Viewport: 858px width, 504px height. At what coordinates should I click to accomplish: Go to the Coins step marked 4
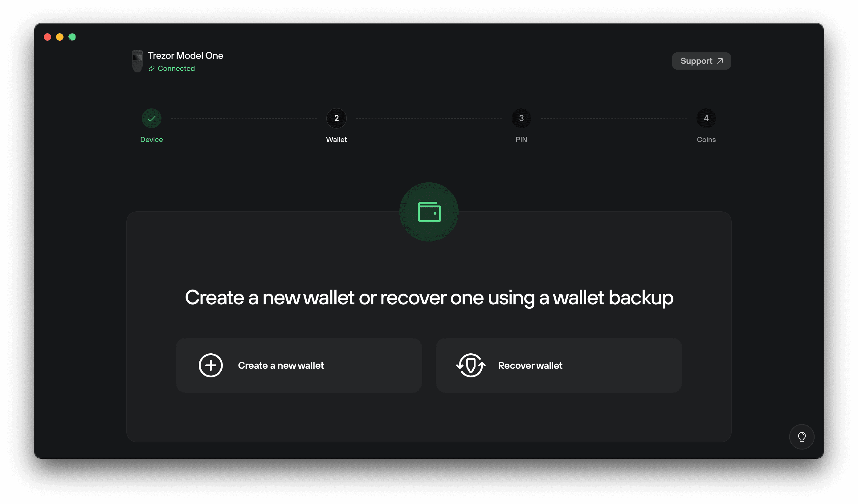[x=706, y=118]
